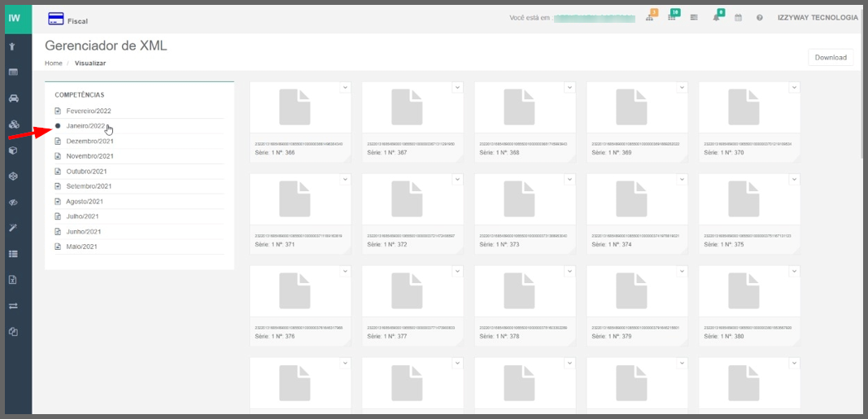The image size is (868, 419).
Task: Click the IW logo in corner
Action: click(15, 17)
